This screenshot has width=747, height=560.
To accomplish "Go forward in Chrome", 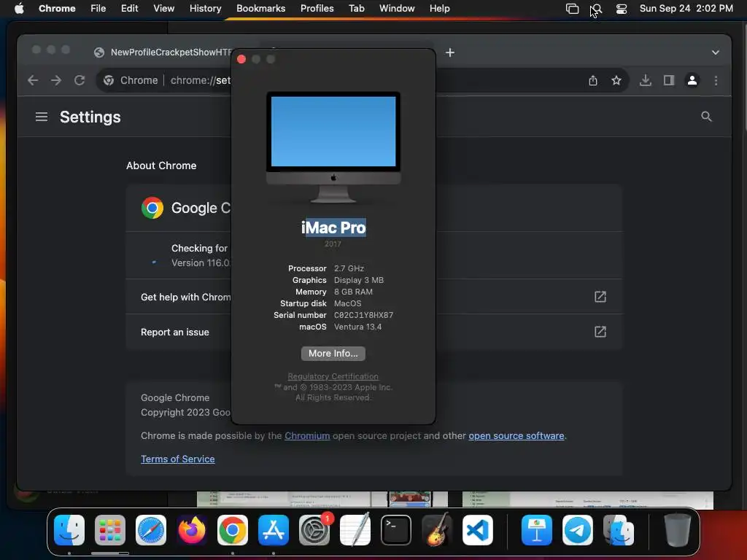I will [56, 80].
